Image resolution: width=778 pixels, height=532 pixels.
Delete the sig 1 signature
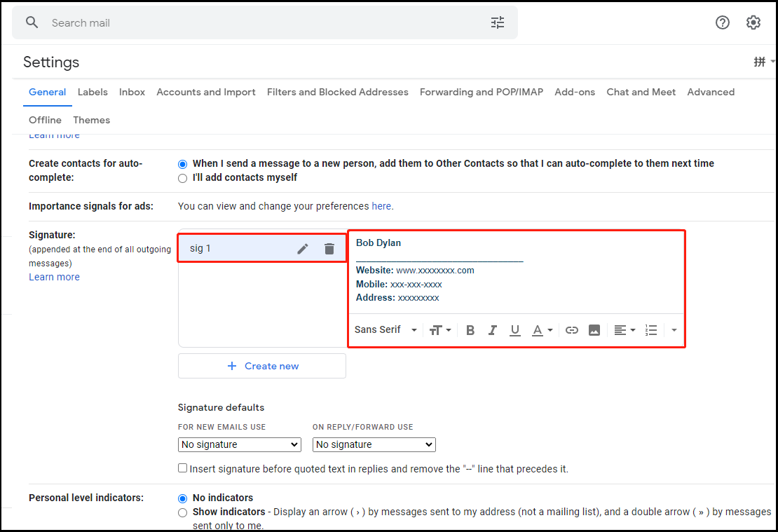click(x=329, y=249)
